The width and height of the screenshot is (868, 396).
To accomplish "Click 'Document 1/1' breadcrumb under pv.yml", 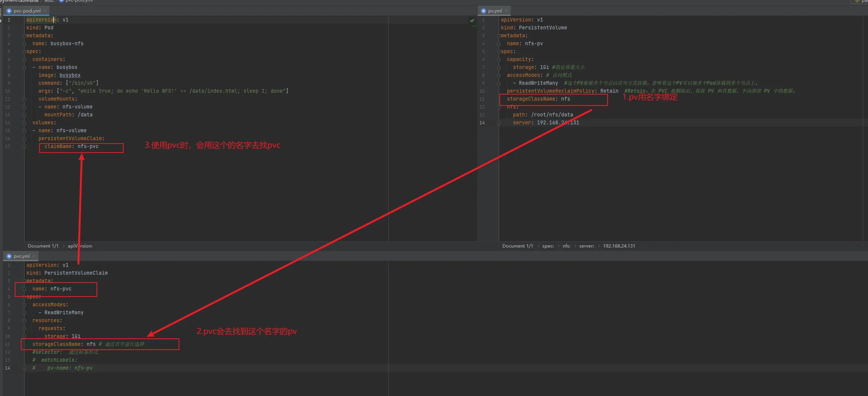I will [517, 246].
